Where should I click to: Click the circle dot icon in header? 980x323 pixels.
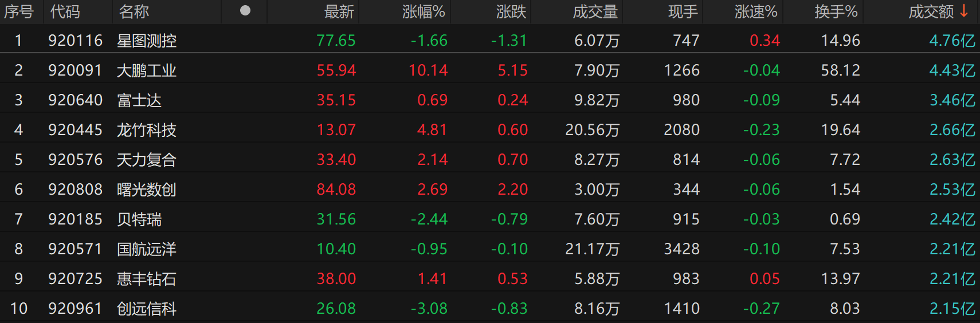click(x=245, y=11)
